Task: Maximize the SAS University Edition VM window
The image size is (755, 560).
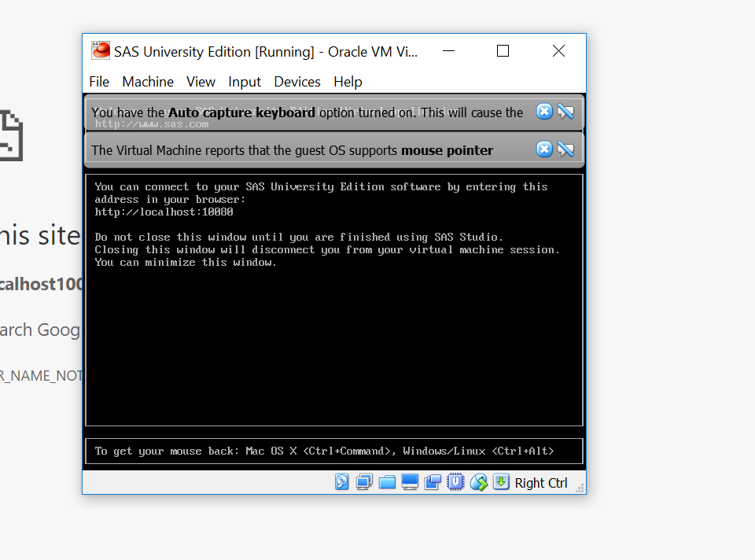Action: pos(503,50)
